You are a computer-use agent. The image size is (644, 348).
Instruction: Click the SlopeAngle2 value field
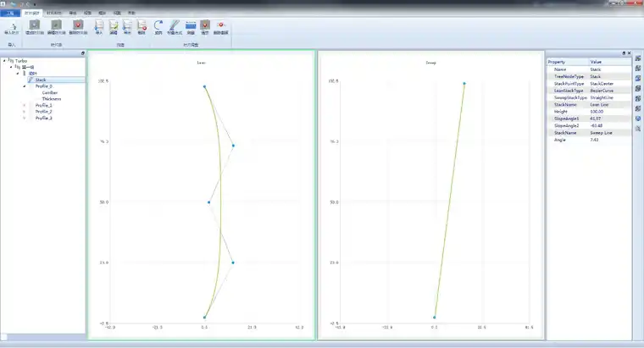click(610, 125)
